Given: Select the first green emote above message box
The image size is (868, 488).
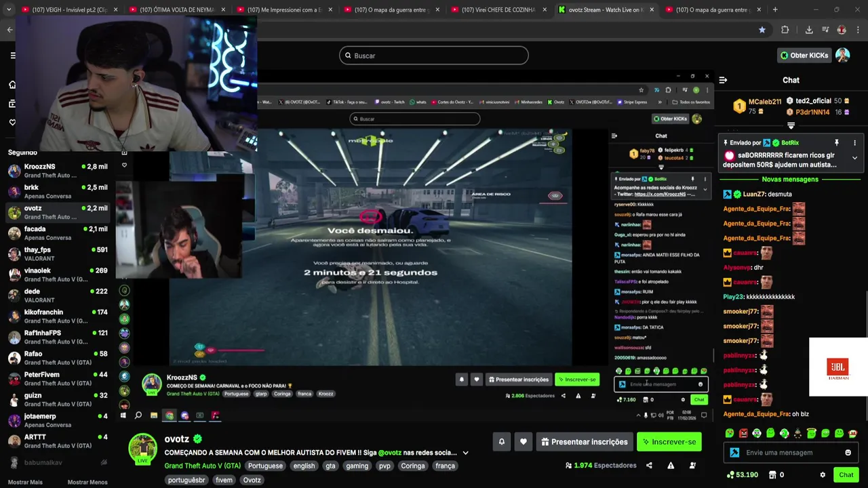Looking at the screenshot, I should pyautogui.click(x=730, y=433).
